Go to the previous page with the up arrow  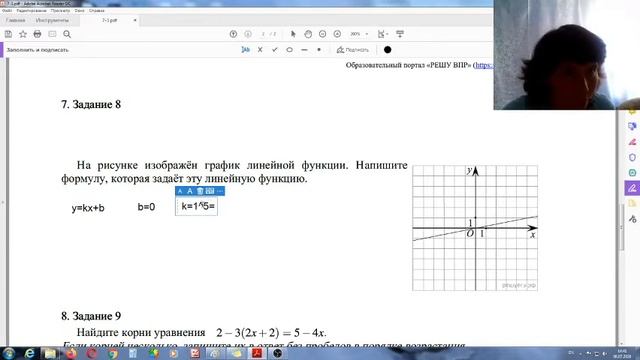(x=233, y=34)
